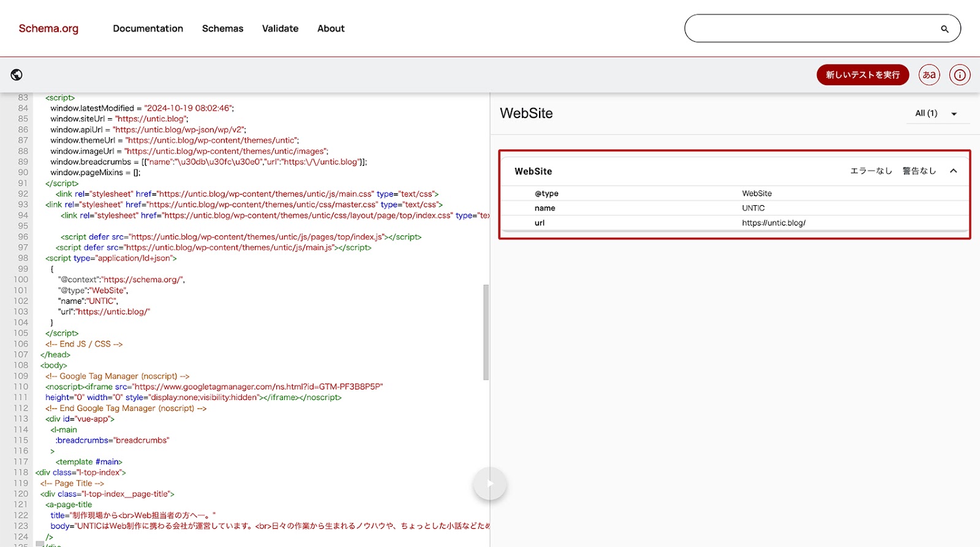Open the About menu item
This screenshot has width=980, height=547.
point(331,28)
